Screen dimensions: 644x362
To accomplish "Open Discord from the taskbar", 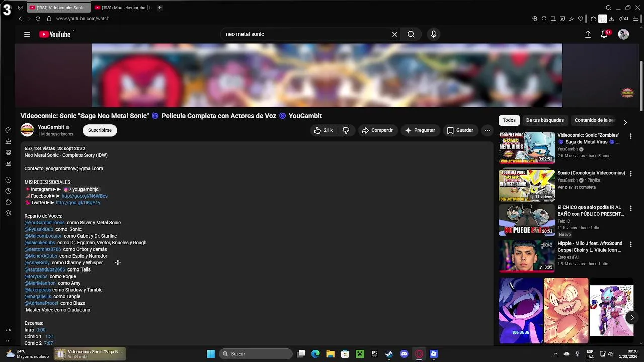I will tap(404, 354).
